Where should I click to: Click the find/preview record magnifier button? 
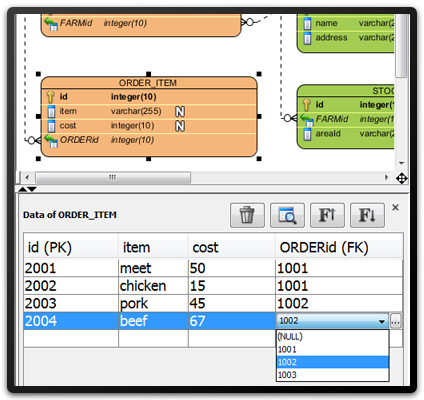click(287, 215)
